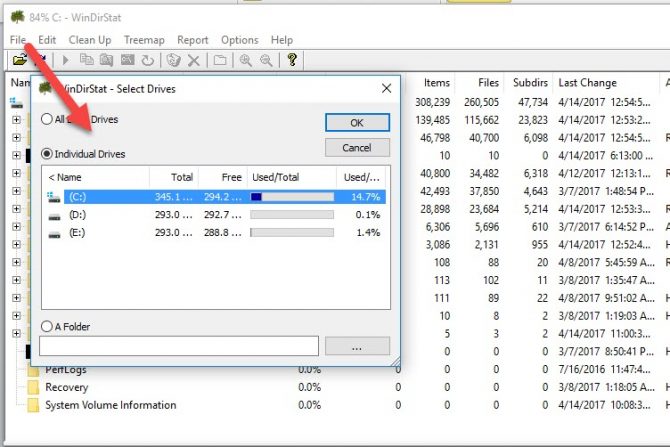Click the expand/play arrow toolbar icon
The image size is (670, 447).
tap(65, 60)
